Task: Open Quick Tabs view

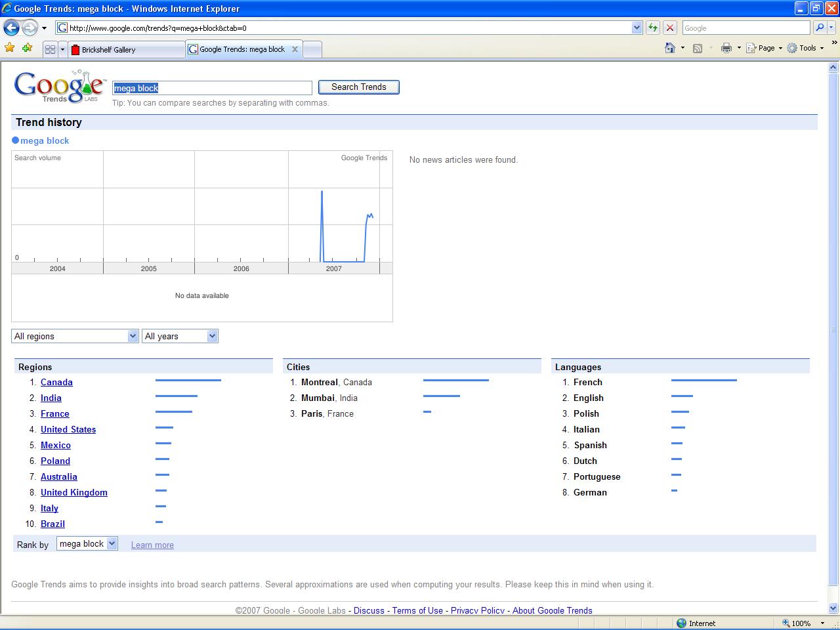Action: coord(52,49)
